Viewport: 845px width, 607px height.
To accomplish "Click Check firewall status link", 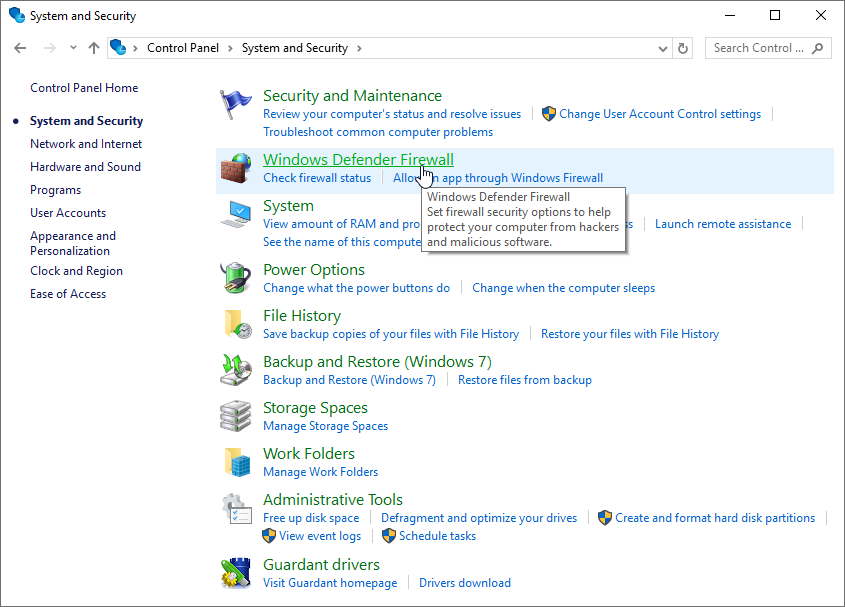I will 317,178.
